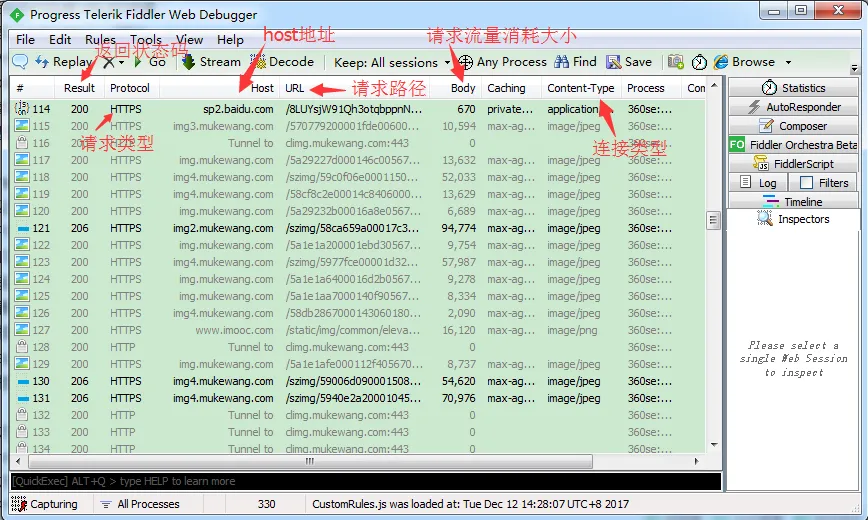Open the Edit menu

click(x=60, y=40)
